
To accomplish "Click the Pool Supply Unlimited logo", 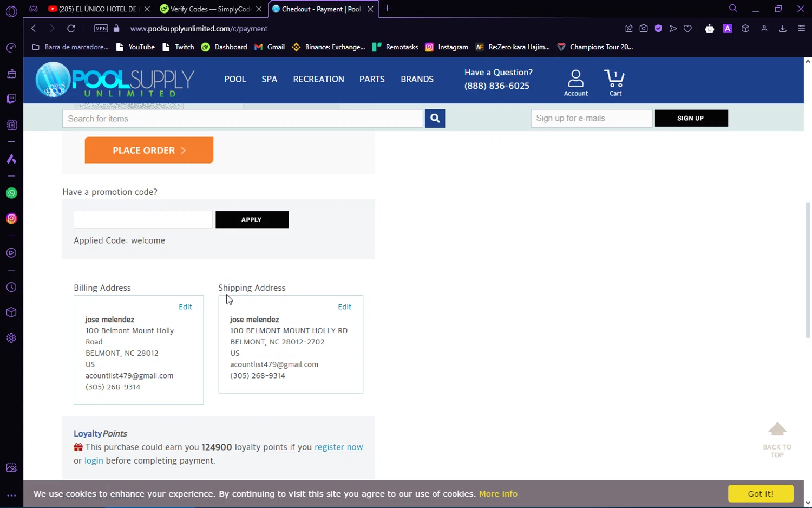I will tap(115, 80).
